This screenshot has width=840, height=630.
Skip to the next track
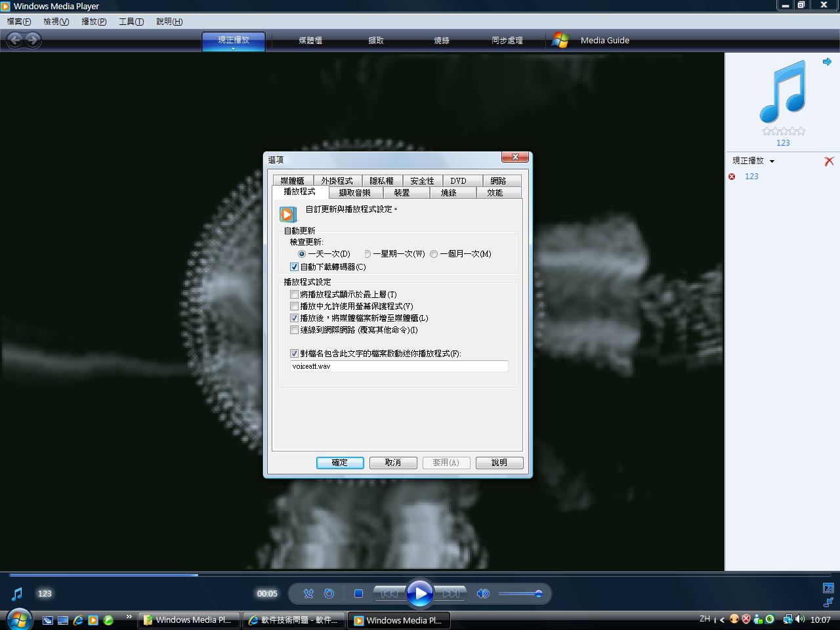coord(451,594)
